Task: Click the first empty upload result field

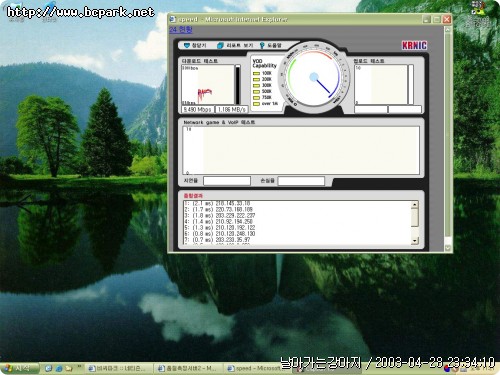Action: pyautogui.click(x=371, y=109)
